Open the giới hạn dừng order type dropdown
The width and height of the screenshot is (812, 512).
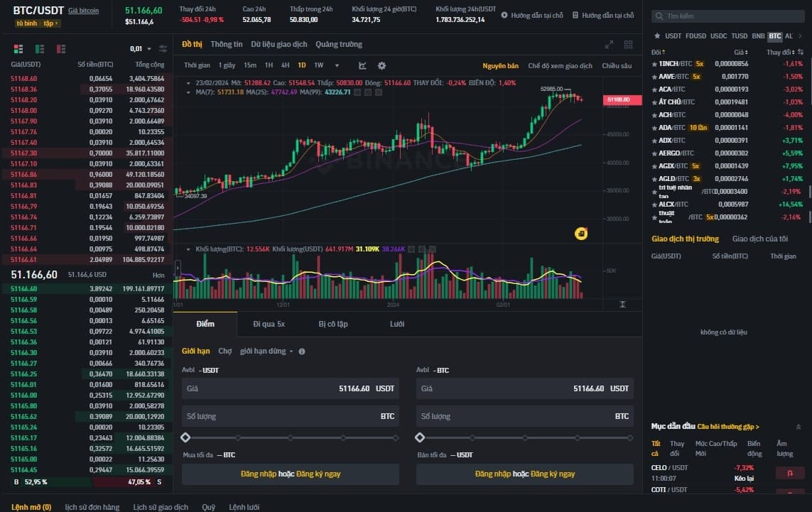[266, 351]
